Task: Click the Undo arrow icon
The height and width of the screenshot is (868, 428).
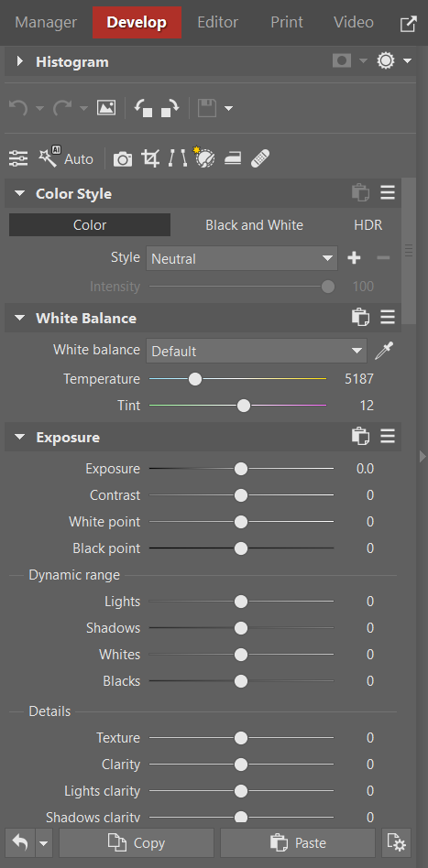Action: click(x=18, y=107)
